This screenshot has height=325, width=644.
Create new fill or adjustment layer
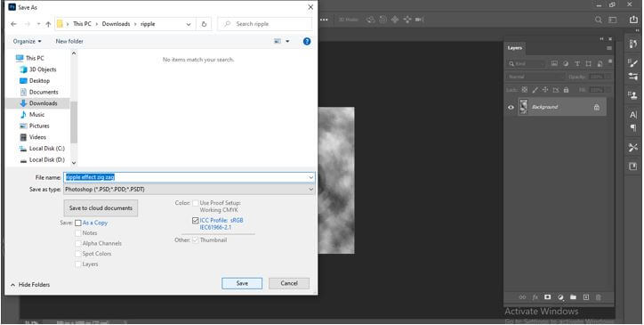560,297
